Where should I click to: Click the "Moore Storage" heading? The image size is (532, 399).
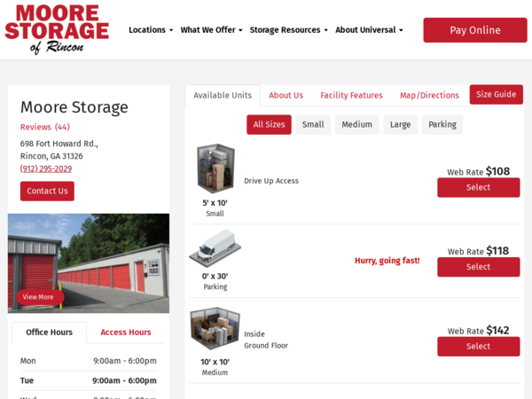74,107
